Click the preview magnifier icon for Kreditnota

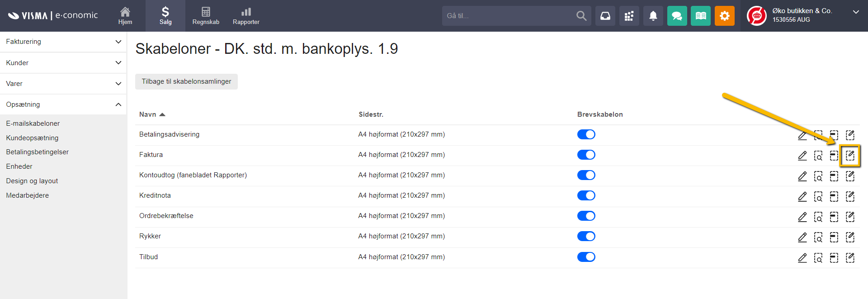coord(818,196)
